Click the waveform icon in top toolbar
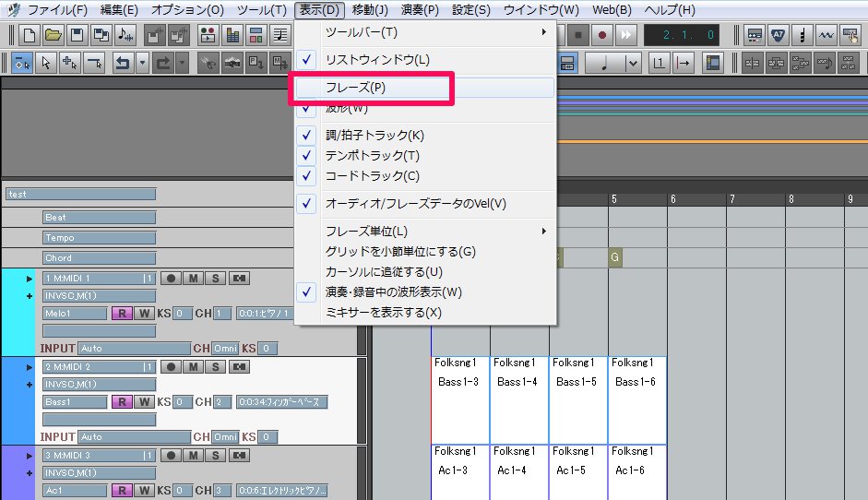The image size is (868, 500). pyautogui.click(x=826, y=36)
